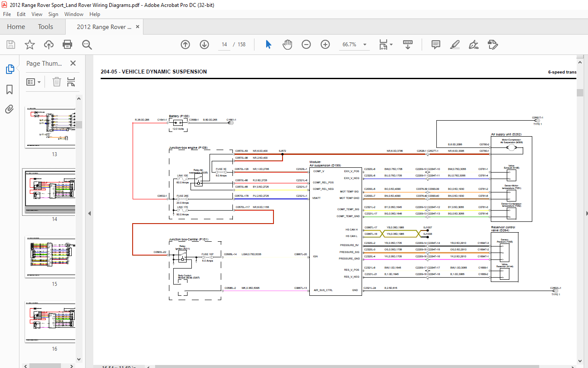Expand fit page tool dropdown arrow
This screenshot has width=588, height=368.
tap(391, 45)
